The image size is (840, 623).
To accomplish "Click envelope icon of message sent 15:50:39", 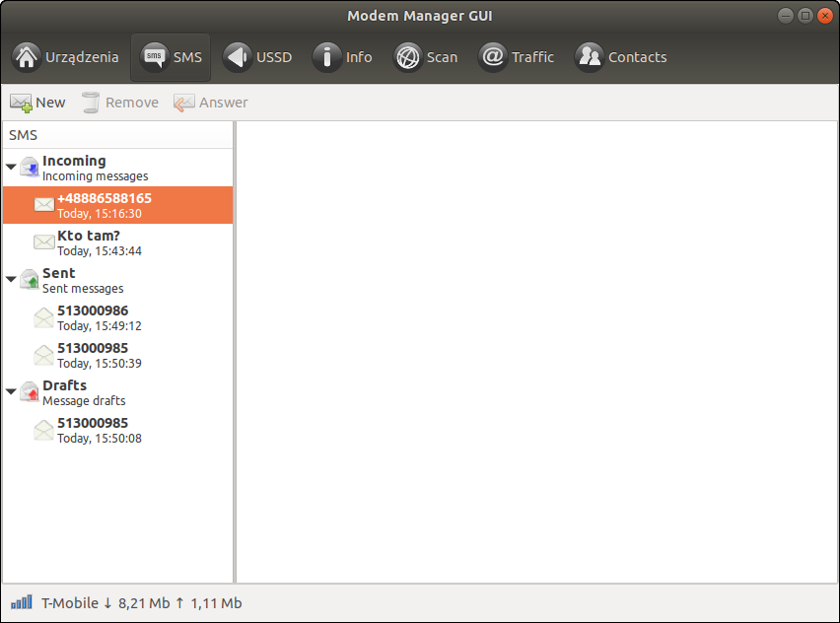I will pyautogui.click(x=44, y=355).
